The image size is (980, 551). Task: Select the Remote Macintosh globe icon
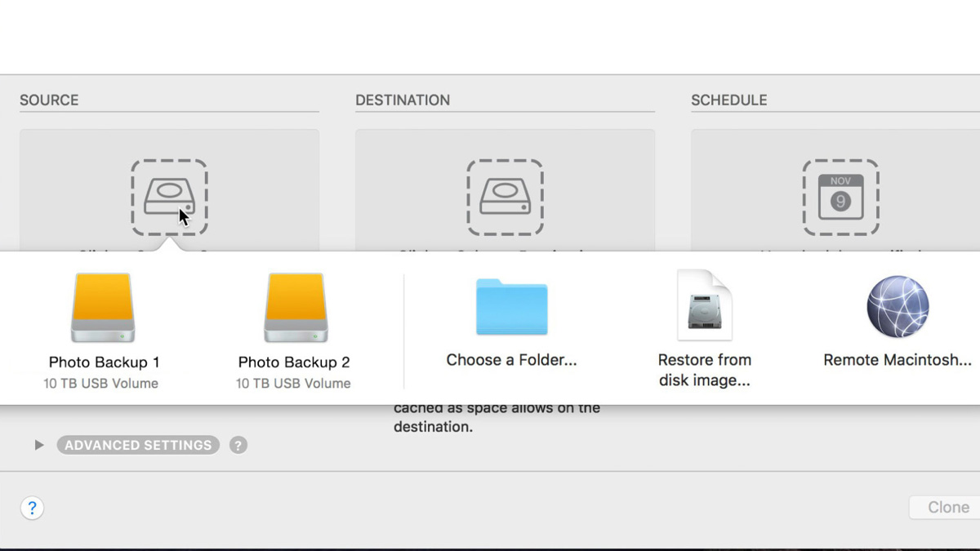click(x=897, y=306)
